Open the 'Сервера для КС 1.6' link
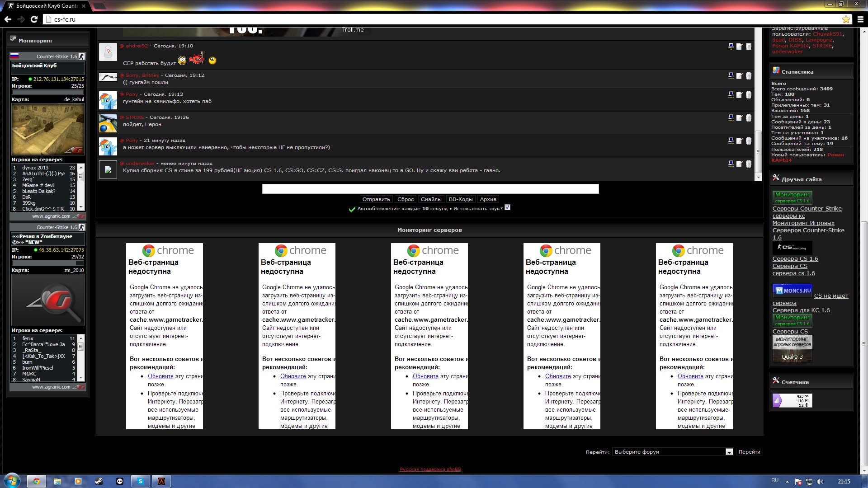Screen dimensions: 868x488 pyautogui.click(x=801, y=310)
